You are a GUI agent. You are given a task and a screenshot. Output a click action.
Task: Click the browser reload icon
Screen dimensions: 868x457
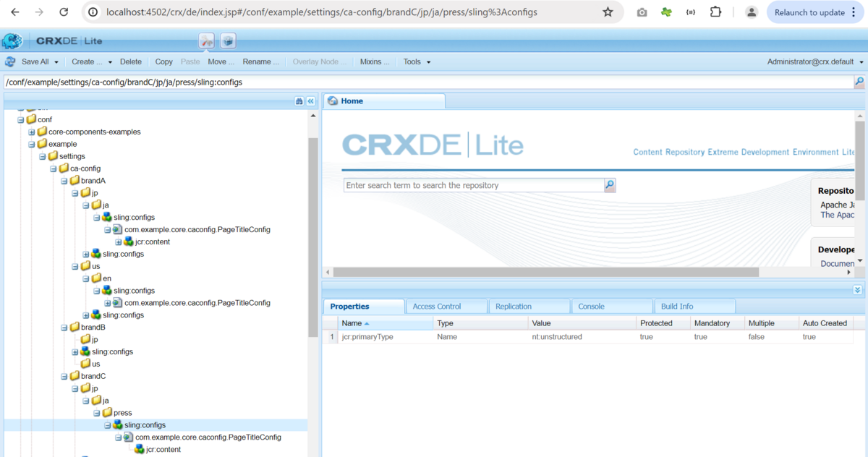[x=64, y=12]
